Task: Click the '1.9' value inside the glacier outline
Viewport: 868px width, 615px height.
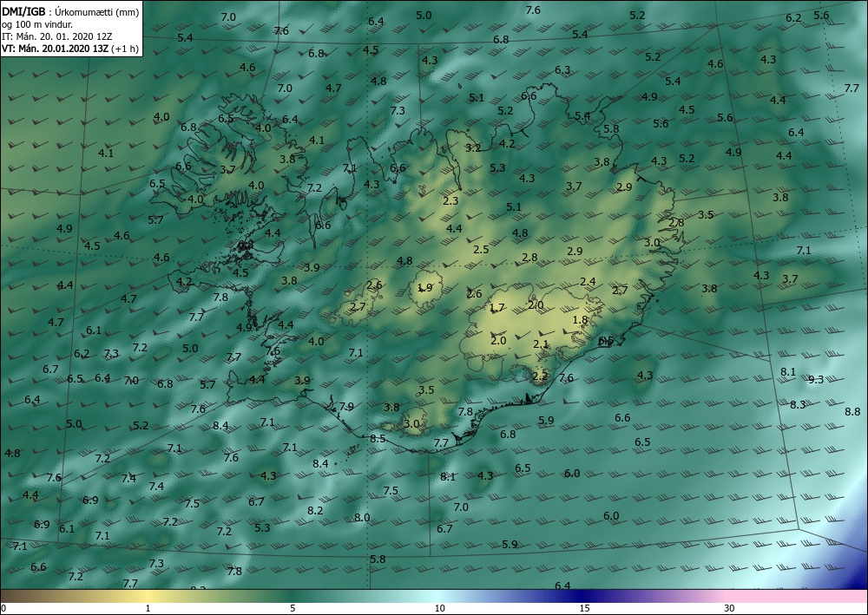Action: [x=425, y=288]
